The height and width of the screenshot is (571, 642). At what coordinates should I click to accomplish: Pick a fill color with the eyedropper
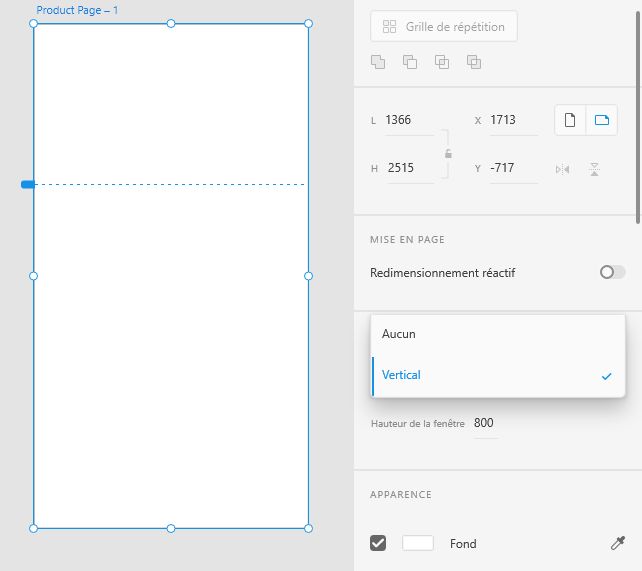pyautogui.click(x=618, y=543)
